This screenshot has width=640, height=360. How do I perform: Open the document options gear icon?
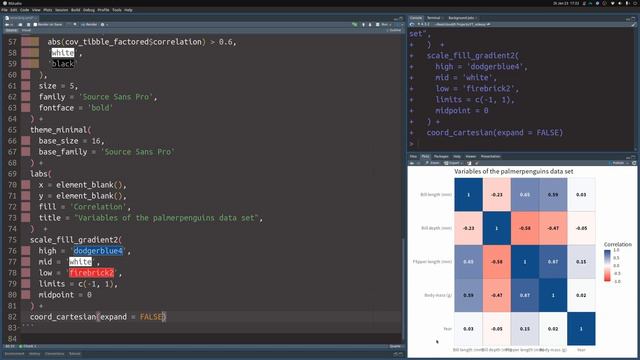tap(102, 24)
